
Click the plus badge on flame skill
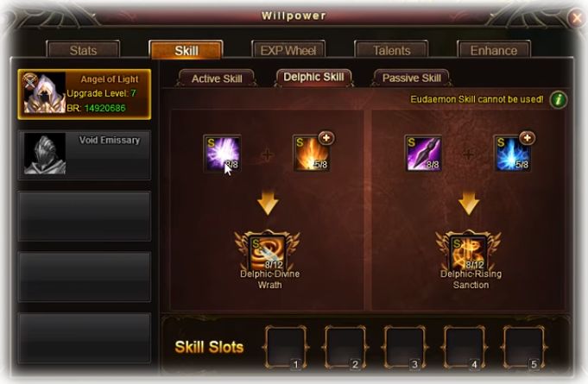click(326, 138)
